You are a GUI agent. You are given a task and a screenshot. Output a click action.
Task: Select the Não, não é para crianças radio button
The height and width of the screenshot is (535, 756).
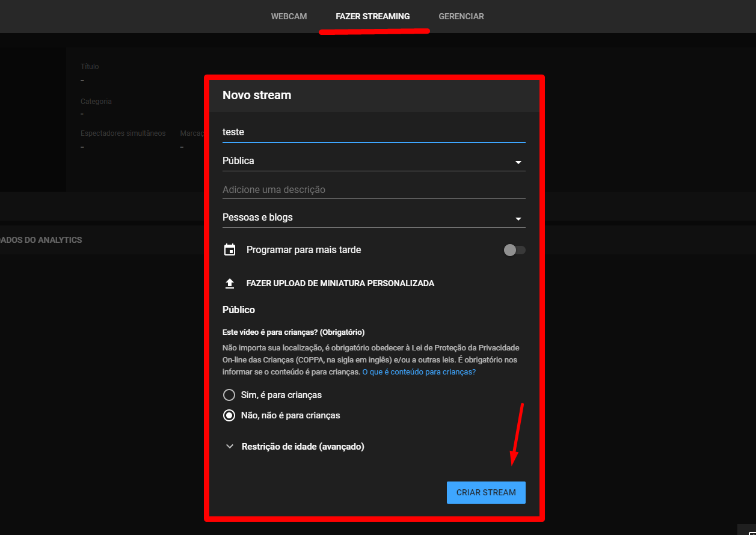[229, 415]
